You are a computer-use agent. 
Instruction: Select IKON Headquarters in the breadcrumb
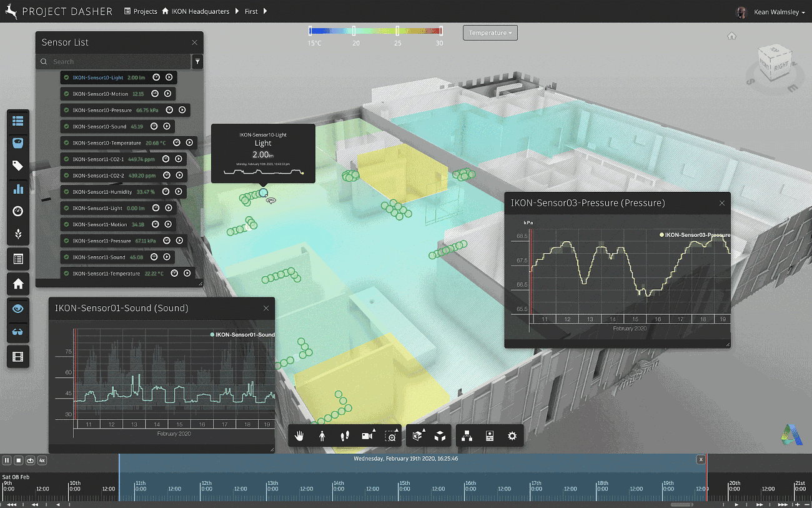tap(196, 11)
